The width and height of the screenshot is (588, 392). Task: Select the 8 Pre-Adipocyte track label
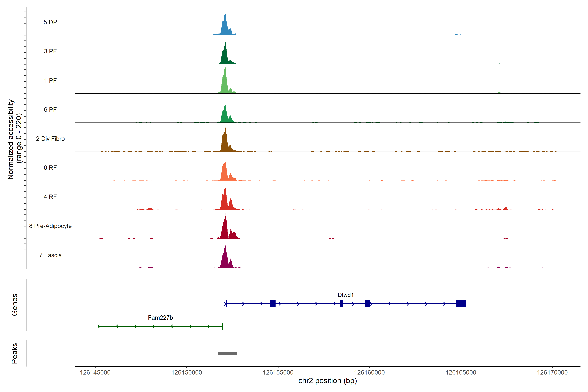point(50,226)
